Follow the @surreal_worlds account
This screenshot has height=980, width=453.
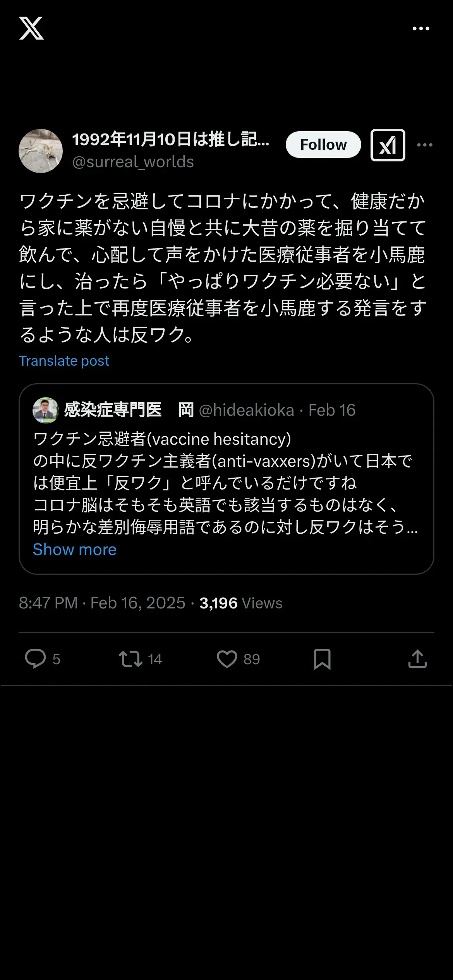tap(323, 145)
